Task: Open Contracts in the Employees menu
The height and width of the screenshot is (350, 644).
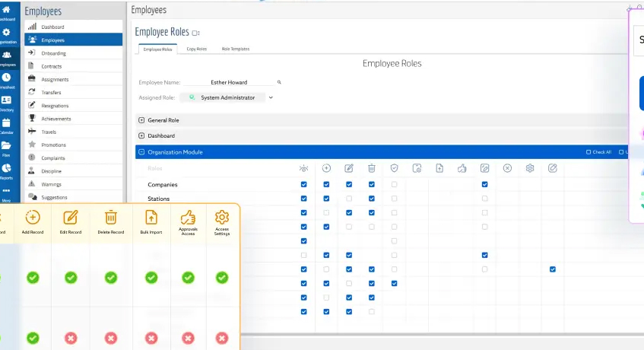Action: click(51, 66)
